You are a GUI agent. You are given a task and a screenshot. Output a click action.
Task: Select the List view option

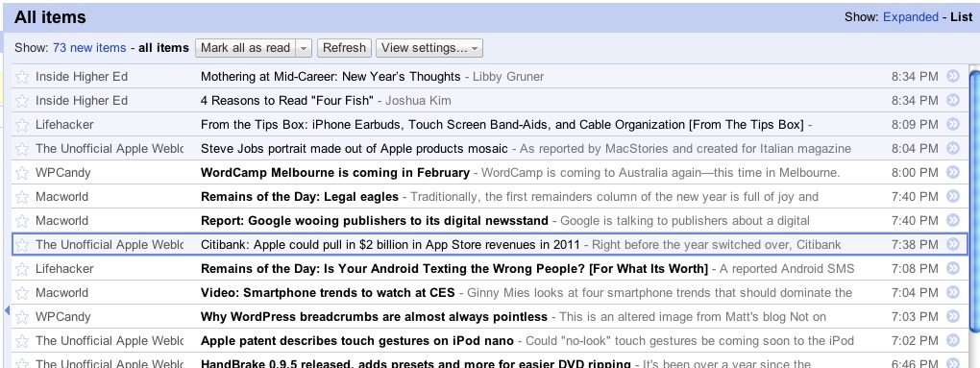coord(961,17)
